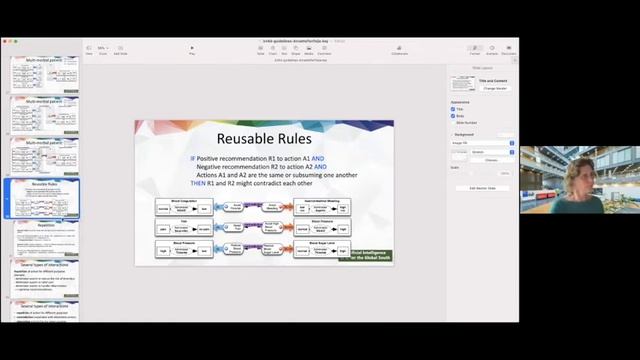The width and height of the screenshot is (640, 360).
Task: Click the background image fill preview
Action: [459, 155]
